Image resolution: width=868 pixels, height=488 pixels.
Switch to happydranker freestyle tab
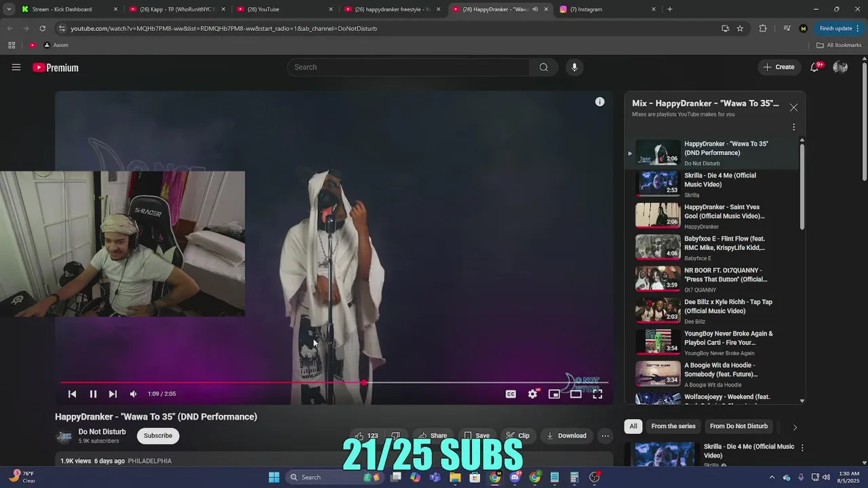[x=392, y=9]
